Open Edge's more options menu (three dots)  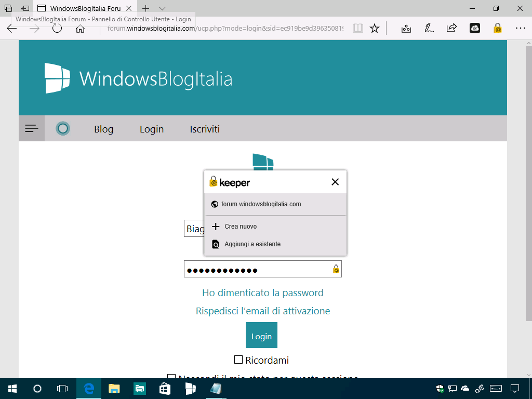[520, 28]
